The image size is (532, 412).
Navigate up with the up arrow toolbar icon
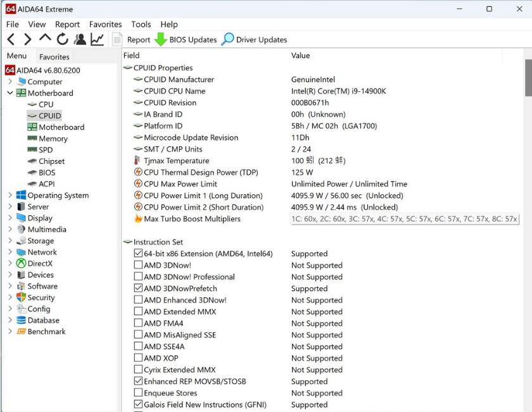[x=45, y=38]
